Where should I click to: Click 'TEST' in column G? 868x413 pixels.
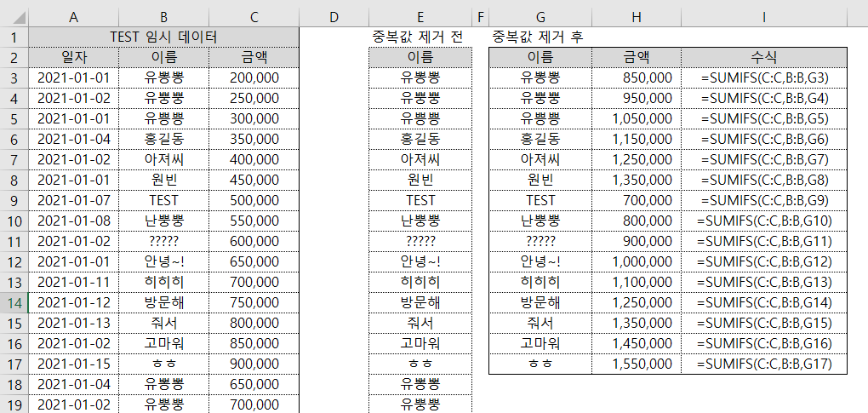(540, 200)
